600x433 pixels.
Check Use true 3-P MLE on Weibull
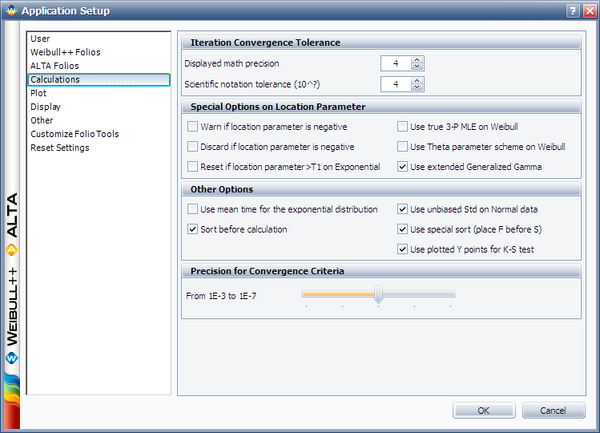point(402,127)
